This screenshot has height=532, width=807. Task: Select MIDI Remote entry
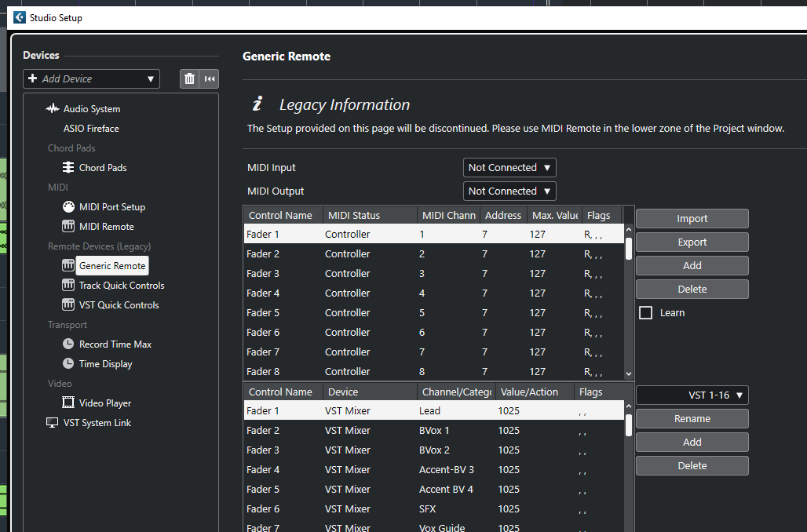point(107,227)
